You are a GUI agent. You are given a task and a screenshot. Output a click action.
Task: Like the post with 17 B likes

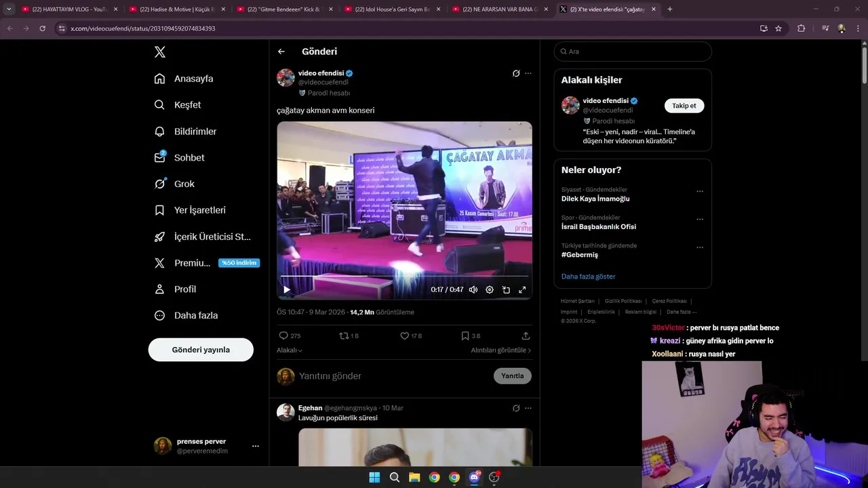(x=405, y=335)
